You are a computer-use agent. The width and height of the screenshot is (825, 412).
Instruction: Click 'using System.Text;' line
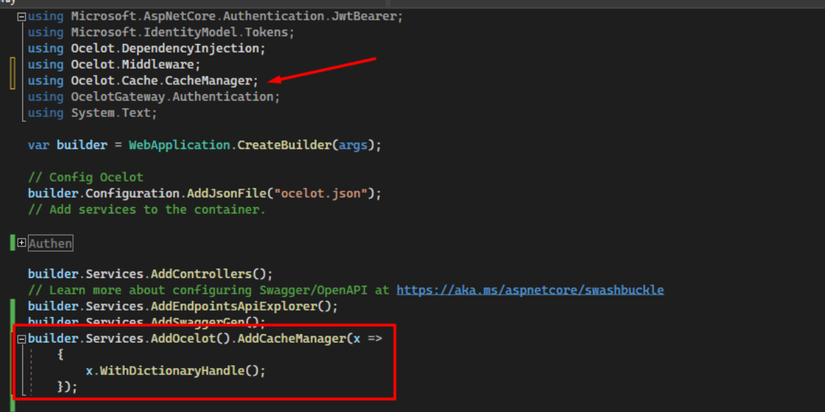click(x=93, y=113)
